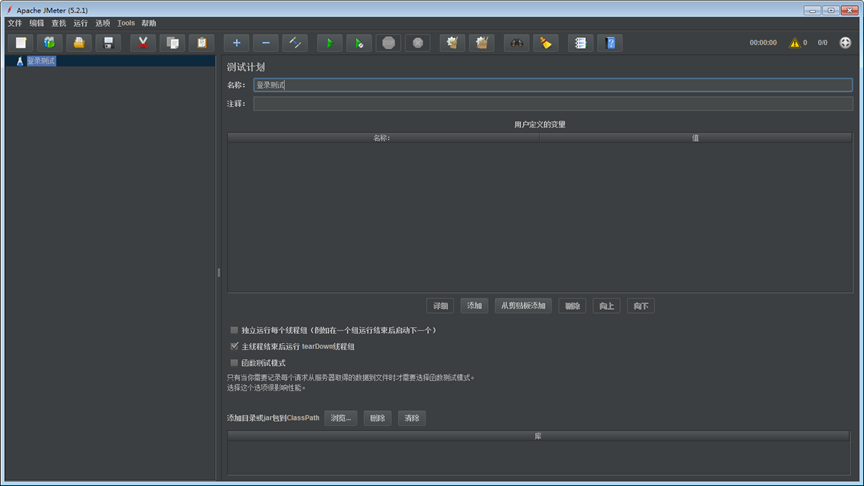Image resolution: width=864 pixels, height=486 pixels.
Task: Stop the running test icon
Action: [388, 43]
